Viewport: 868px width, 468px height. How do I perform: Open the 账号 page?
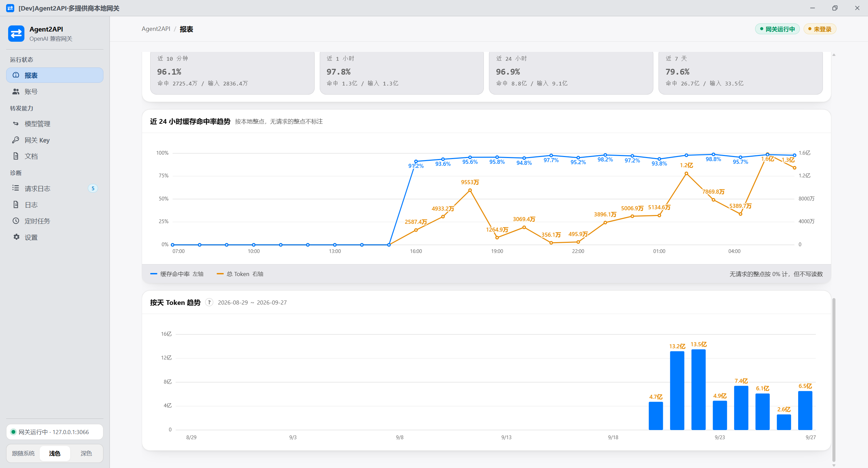(x=55, y=92)
